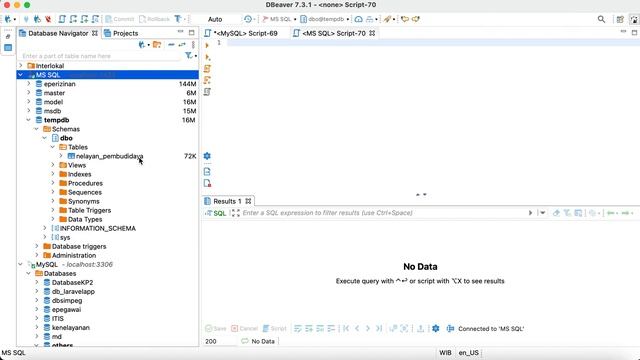640x360 pixels.
Task: Open active MS SQL connection selector
Action: 279,19
